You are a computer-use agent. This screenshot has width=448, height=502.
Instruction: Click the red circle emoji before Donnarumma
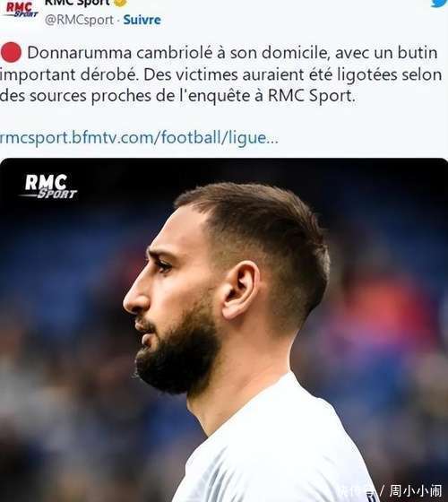(x=11, y=52)
